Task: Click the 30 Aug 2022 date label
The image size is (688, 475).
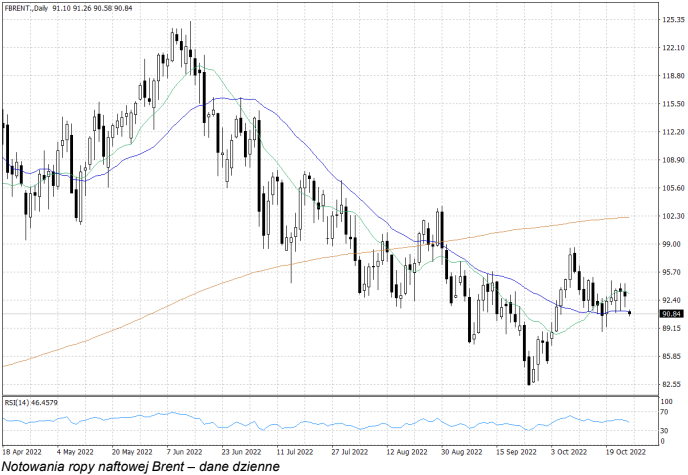Action: [x=457, y=450]
